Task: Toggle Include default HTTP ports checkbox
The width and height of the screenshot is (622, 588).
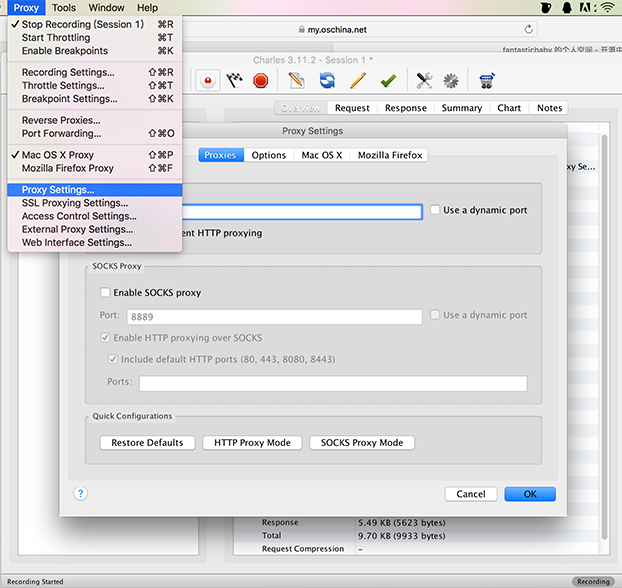Action: coord(113,359)
